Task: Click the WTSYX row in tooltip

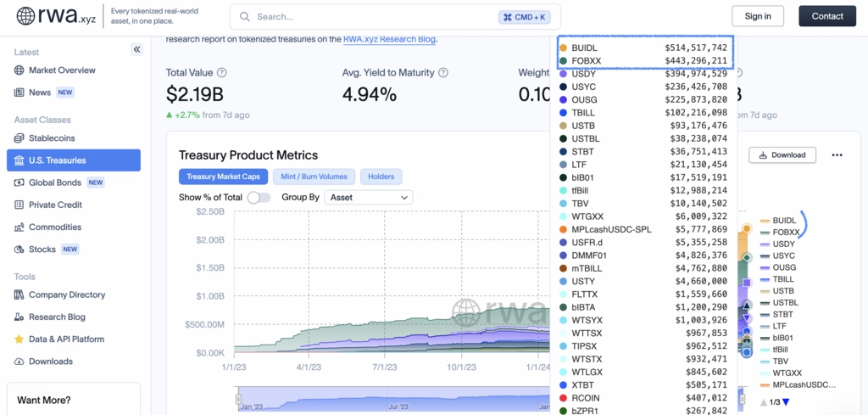Action: click(x=644, y=320)
